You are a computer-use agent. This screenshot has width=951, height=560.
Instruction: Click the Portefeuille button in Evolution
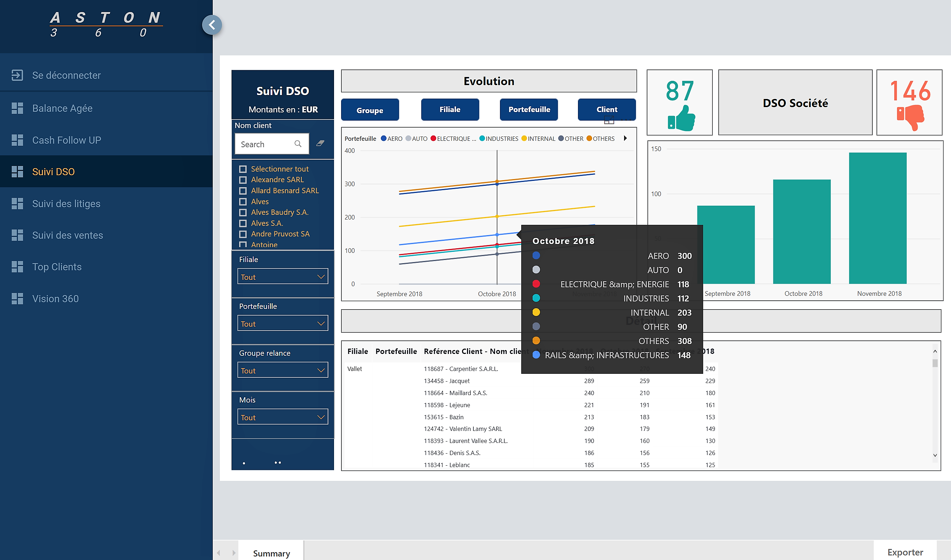(x=528, y=109)
